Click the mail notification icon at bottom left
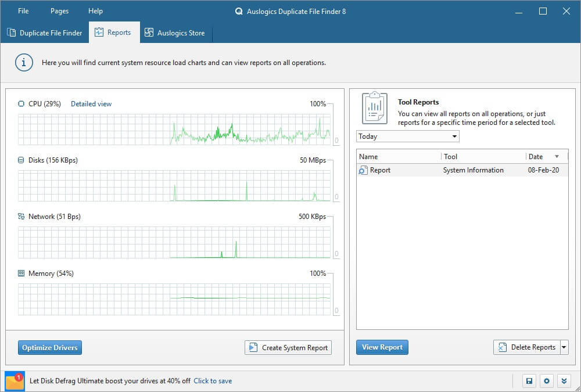Screen dimensions: 581x392 coord(14,381)
